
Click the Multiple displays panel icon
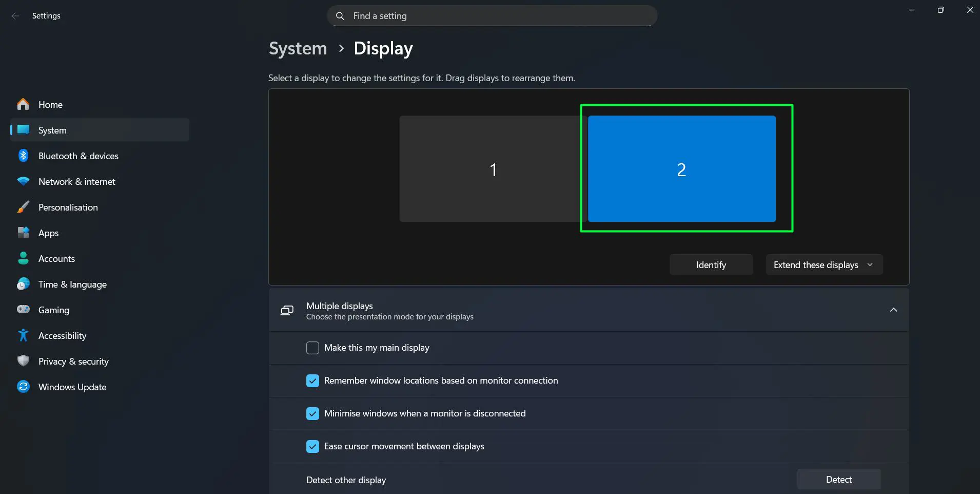[x=287, y=310]
